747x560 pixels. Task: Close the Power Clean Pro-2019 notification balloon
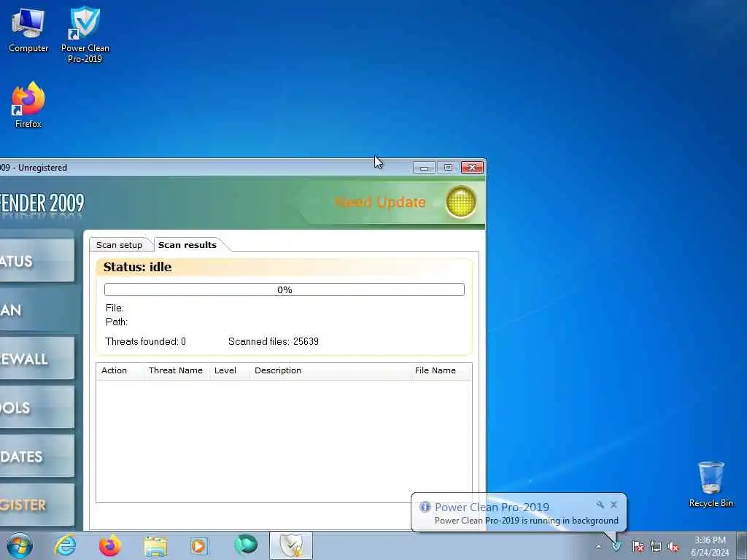click(614, 505)
